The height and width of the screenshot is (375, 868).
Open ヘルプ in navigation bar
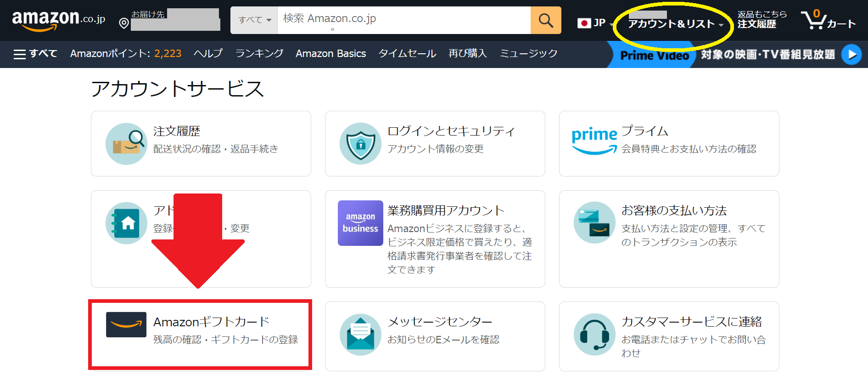pyautogui.click(x=208, y=54)
